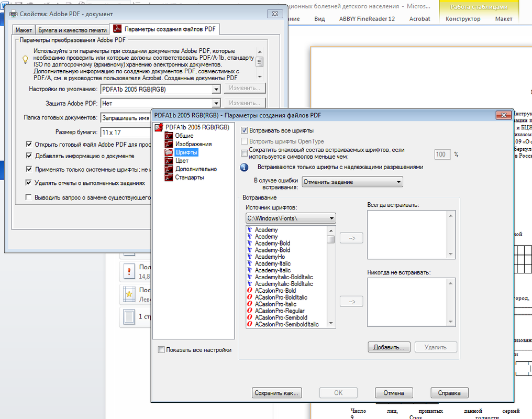532x419 pixels.
Task: Open the ABBYY FineReader 12 ribbon tab
Action: (x=367, y=19)
